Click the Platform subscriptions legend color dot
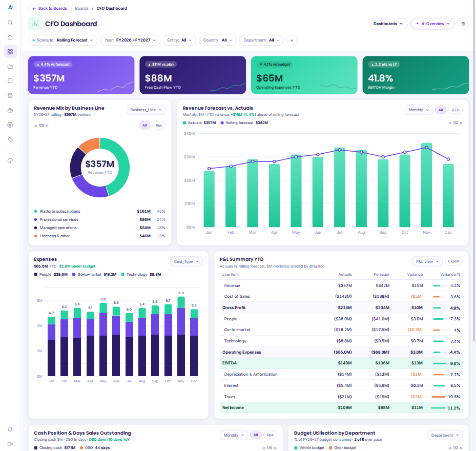The image size is (476, 451). click(35, 211)
